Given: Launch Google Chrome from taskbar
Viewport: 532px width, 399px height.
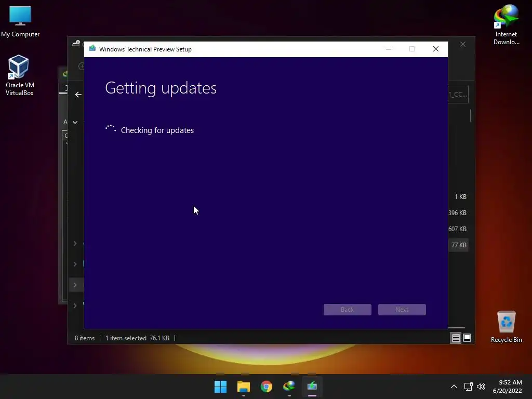Looking at the screenshot, I should click(267, 387).
